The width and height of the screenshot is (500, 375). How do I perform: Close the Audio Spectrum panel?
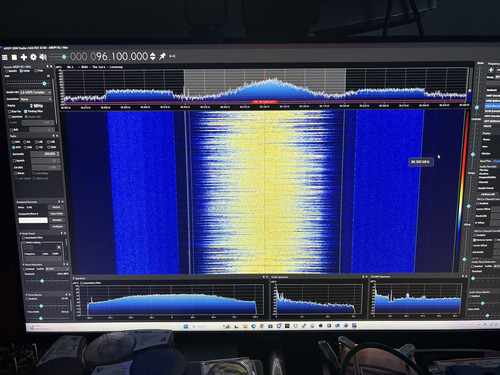(x=366, y=277)
